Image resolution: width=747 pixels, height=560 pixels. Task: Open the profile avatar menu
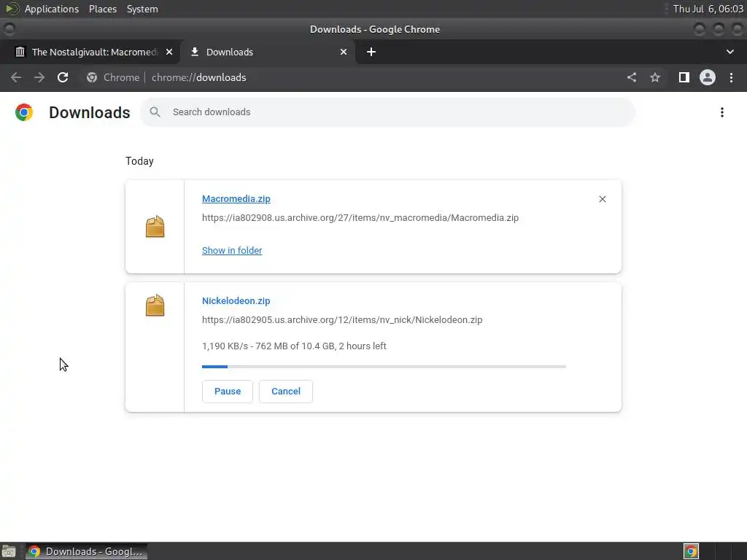click(708, 77)
